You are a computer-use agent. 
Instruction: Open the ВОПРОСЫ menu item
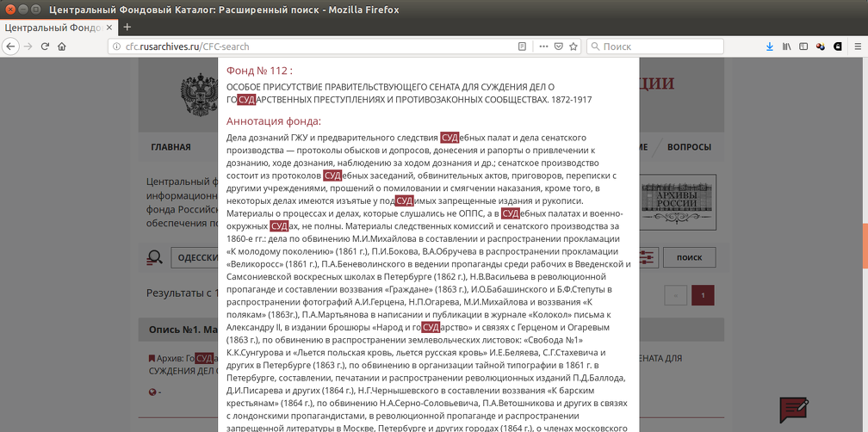click(689, 147)
